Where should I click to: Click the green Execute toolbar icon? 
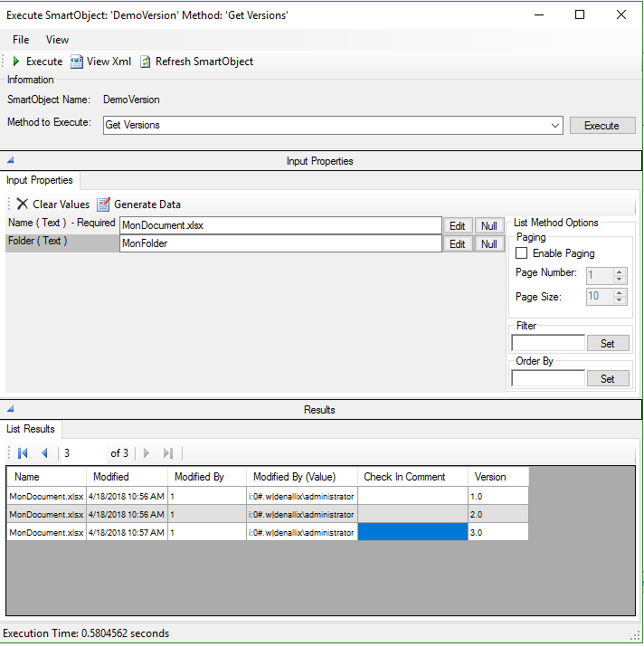pos(16,62)
